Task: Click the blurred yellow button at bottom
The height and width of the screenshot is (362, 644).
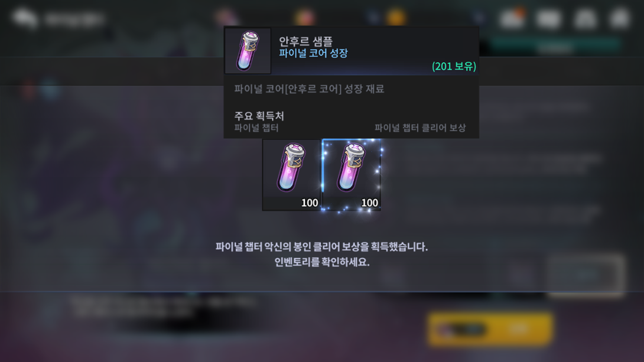Action: coord(489,329)
